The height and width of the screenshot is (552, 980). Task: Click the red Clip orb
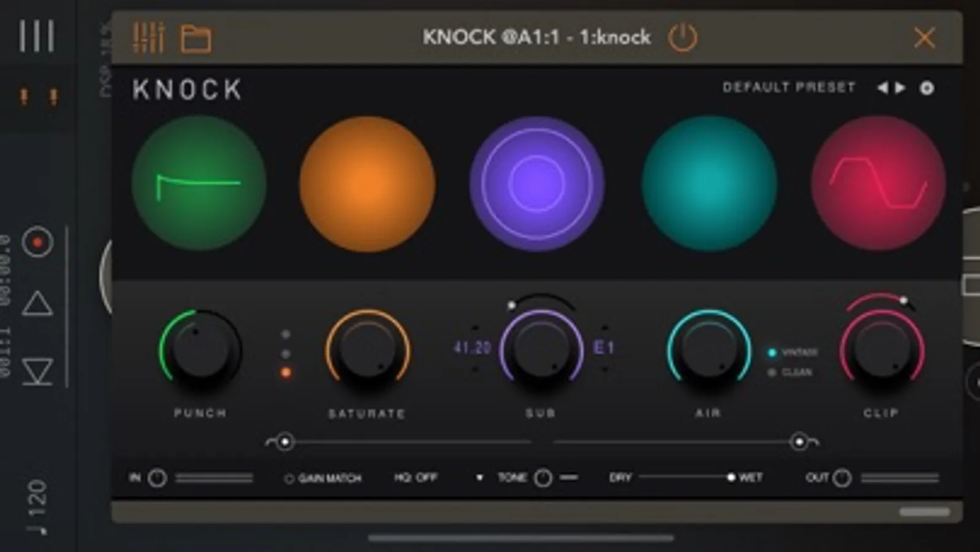878,183
